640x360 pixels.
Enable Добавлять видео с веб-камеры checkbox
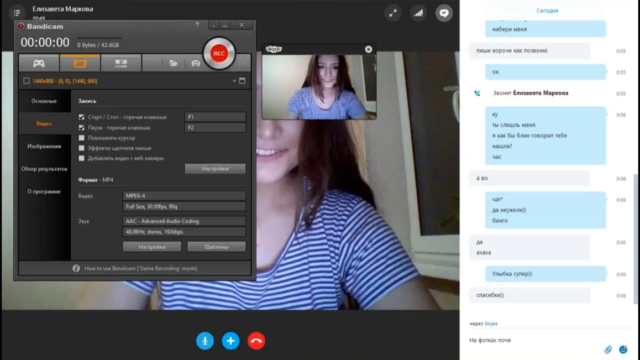(82, 158)
